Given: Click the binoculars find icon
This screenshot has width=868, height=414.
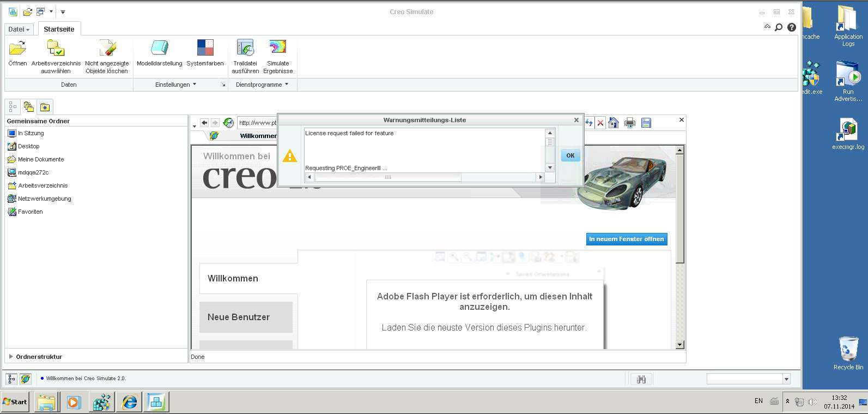Looking at the screenshot, I should pyautogui.click(x=641, y=379).
